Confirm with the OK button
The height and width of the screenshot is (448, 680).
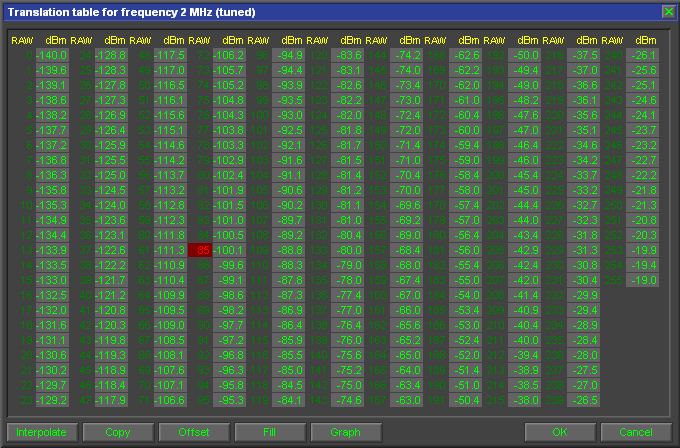click(559, 432)
